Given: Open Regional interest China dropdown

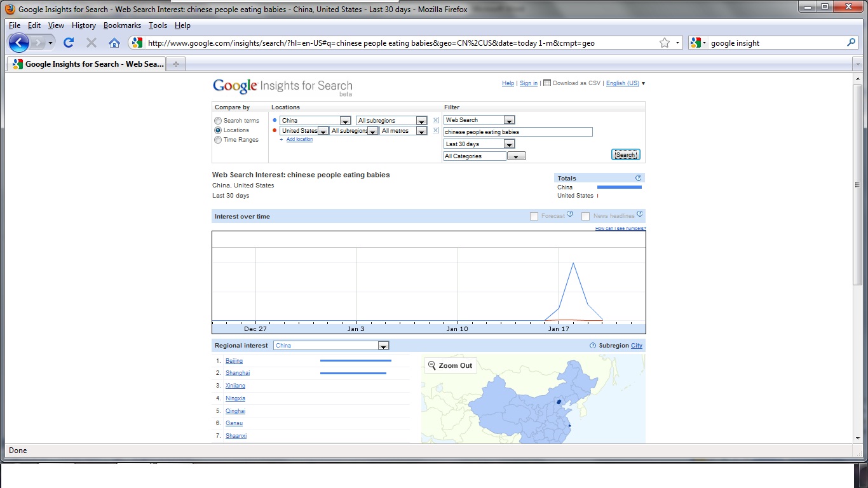Looking at the screenshot, I should click(x=331, y=346).
